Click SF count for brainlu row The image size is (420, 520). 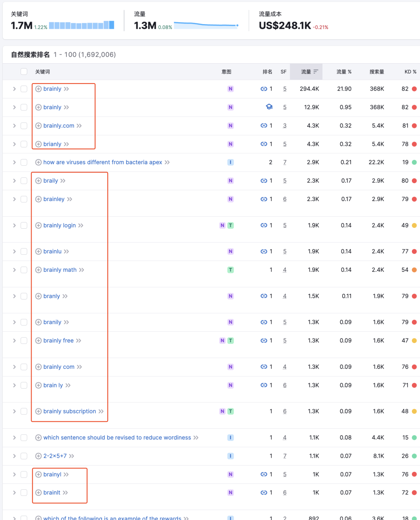285,252
